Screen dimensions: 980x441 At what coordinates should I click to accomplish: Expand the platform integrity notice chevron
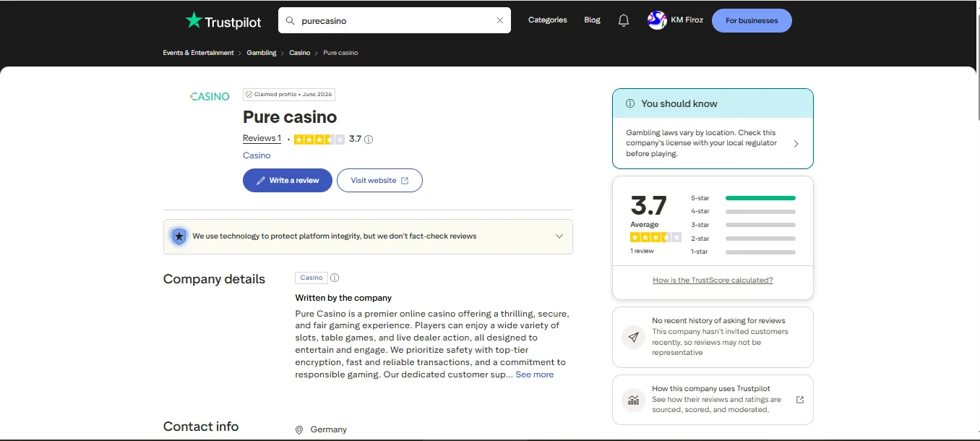tap(559, 236)
